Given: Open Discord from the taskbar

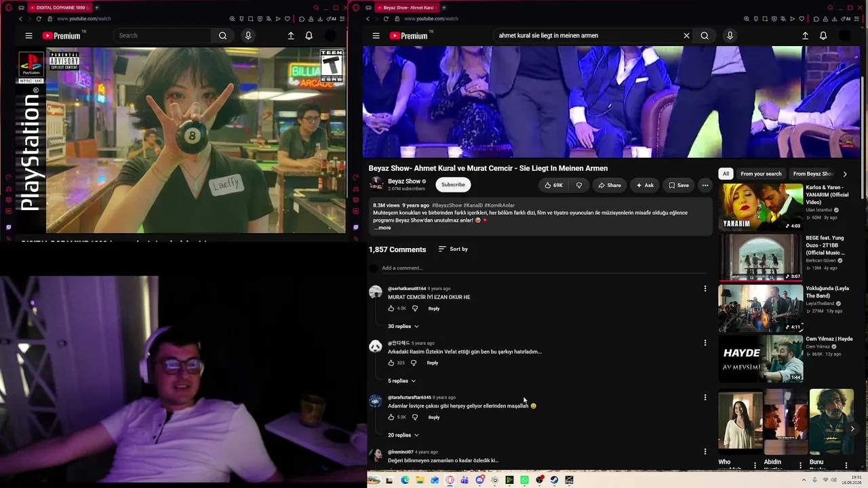Looking at the screenshot, I should click(x=479, y=481).
